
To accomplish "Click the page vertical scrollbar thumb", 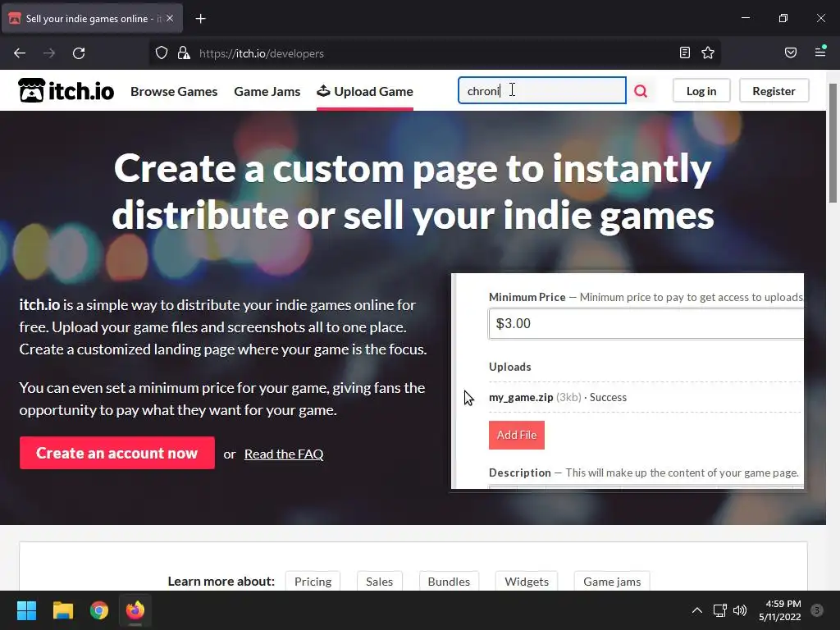I will click(x=833, y=143).
